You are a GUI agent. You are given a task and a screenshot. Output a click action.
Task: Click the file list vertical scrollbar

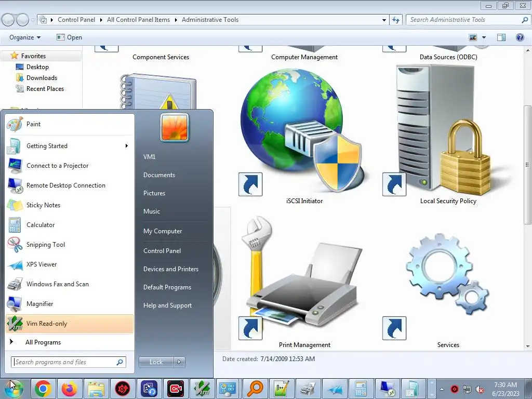[528, 165]
